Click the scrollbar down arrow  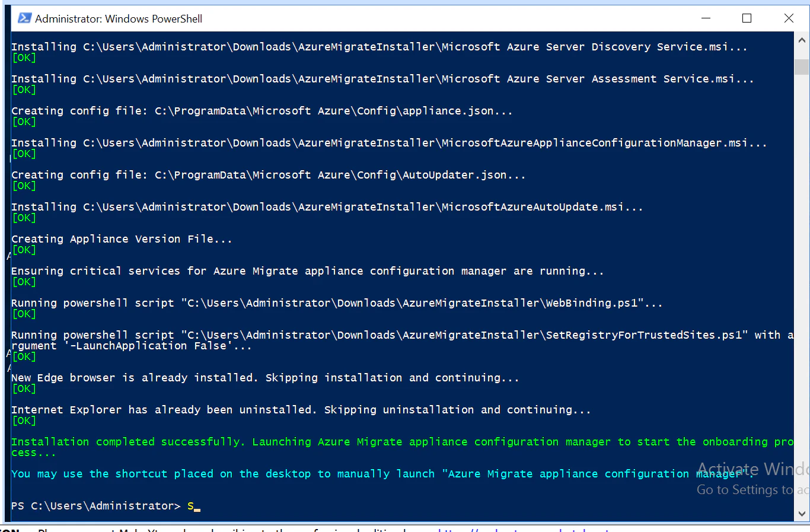[x=802, y=514]
